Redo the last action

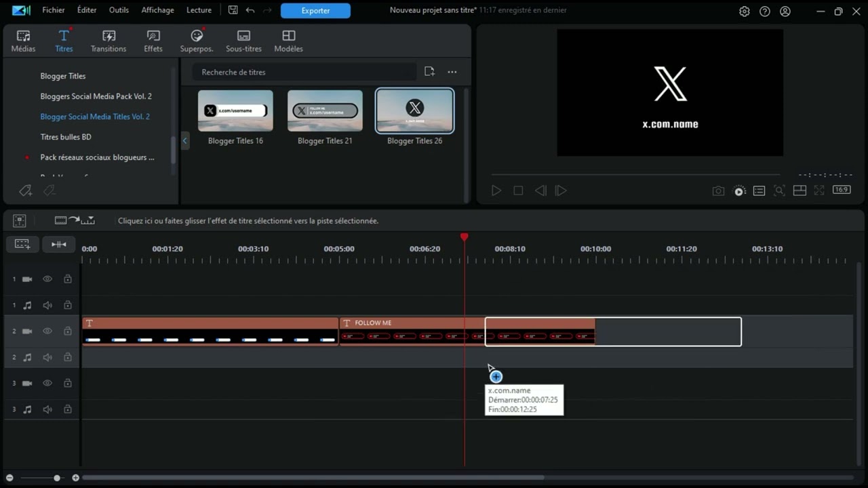point(267,10)
